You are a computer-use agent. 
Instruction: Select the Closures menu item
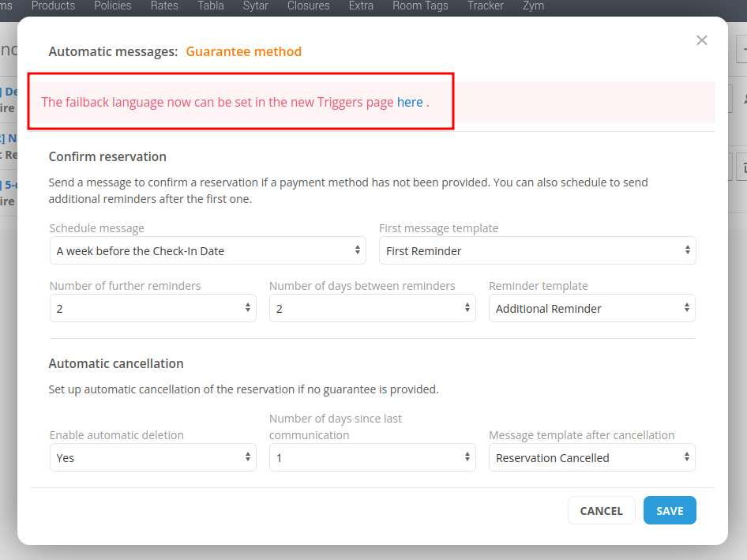click(308, 6)
